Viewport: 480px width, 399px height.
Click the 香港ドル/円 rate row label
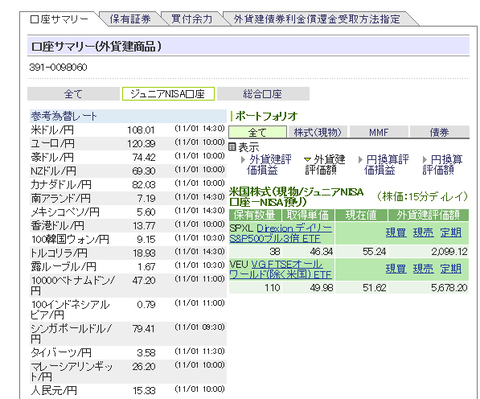[x=58, y=225]
